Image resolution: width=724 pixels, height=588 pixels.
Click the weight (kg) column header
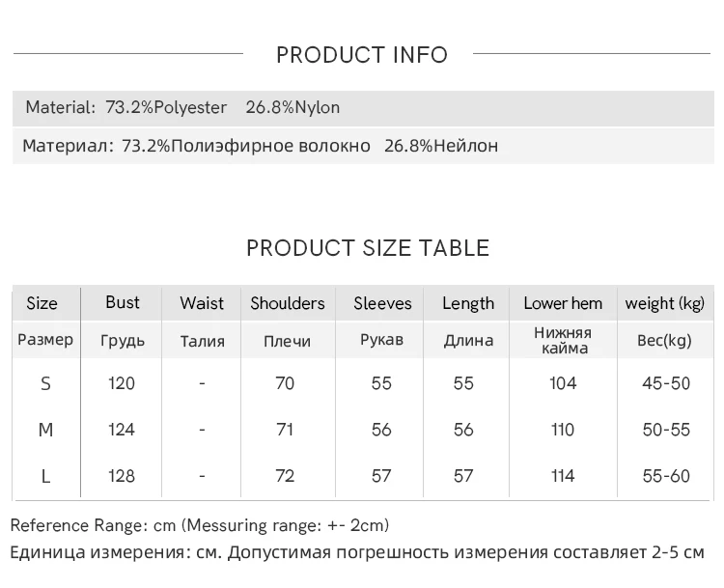tap(665, 303)
